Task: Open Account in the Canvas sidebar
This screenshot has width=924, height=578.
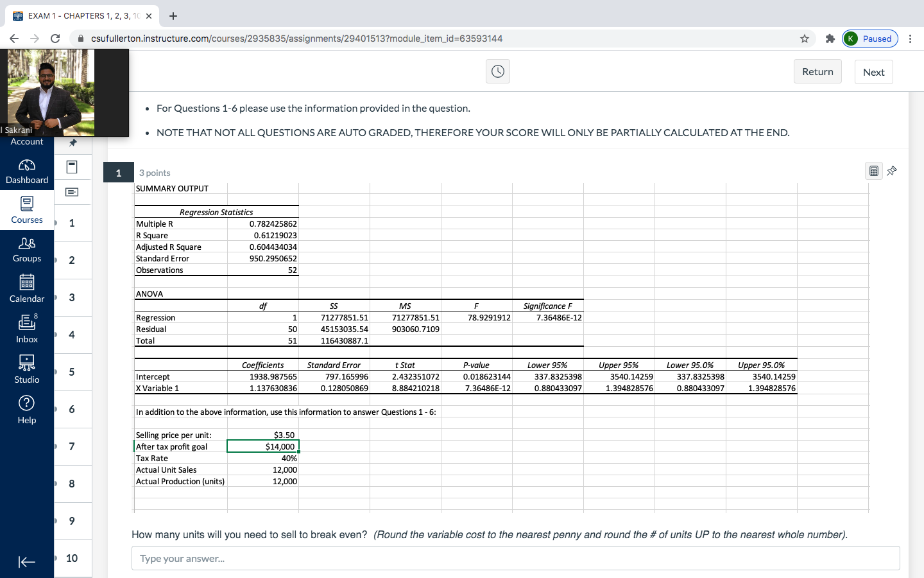Action: pos(27,142)
